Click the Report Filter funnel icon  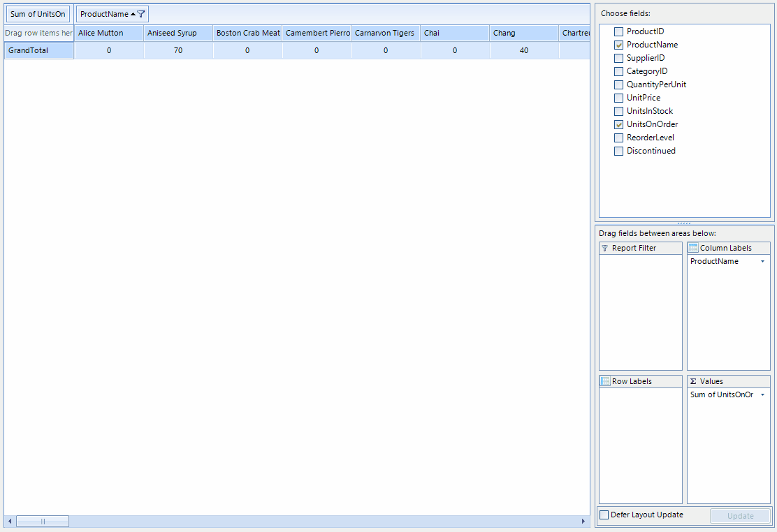604,248
